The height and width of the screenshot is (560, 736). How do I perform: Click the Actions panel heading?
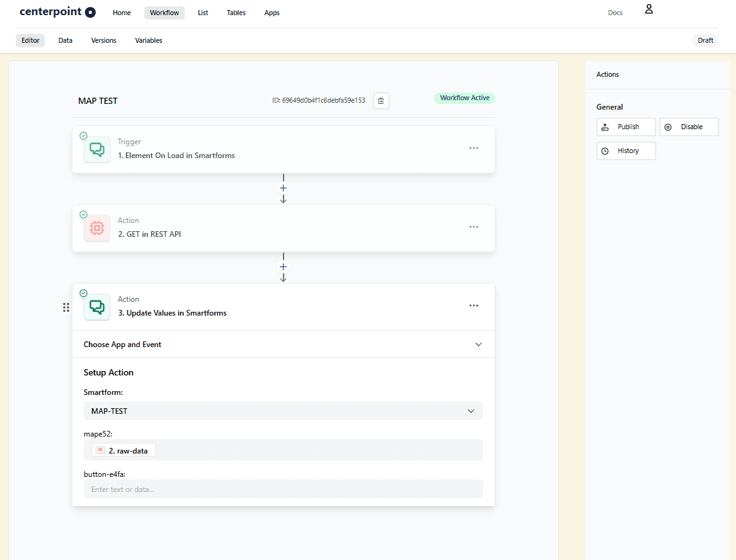607,74
